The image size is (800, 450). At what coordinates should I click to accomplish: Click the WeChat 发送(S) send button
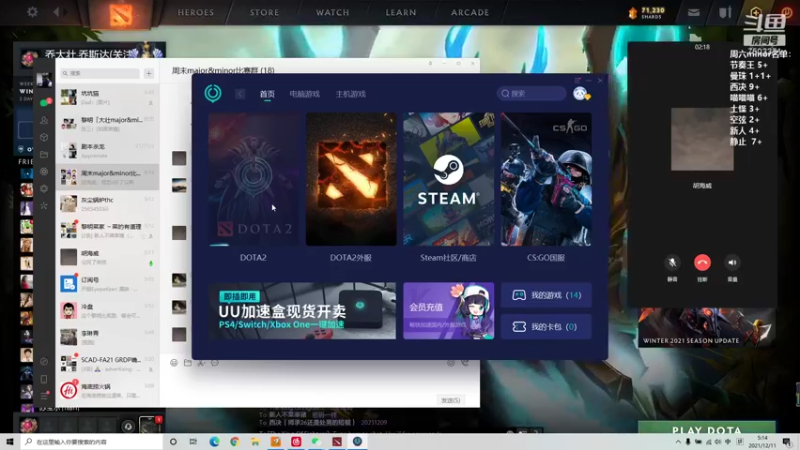451,401
